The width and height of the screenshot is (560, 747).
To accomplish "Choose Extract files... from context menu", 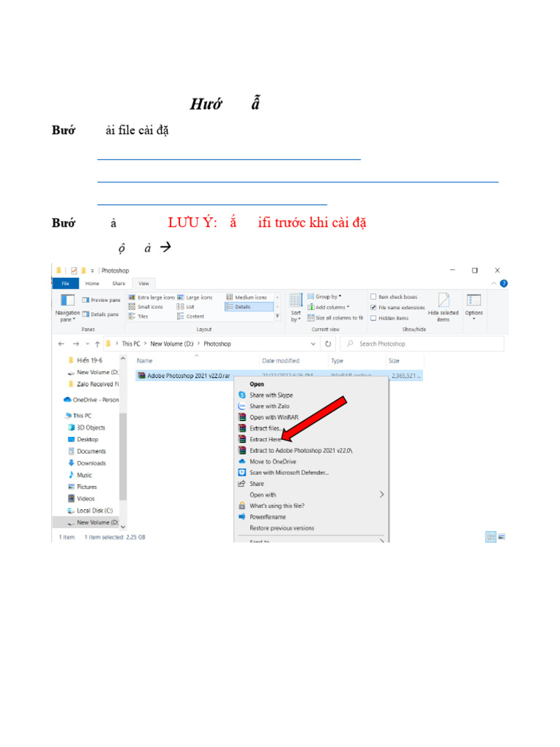I will click(265, 428).
